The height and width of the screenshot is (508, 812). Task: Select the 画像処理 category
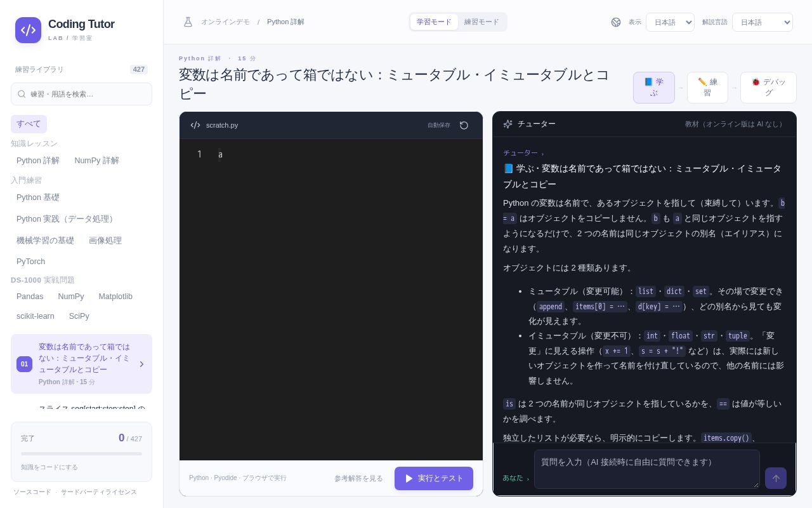click(x=105, y=241)
